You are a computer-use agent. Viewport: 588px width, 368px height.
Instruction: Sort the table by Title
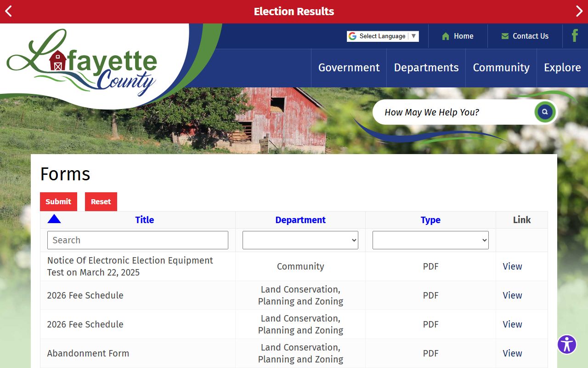click(145, 220)
